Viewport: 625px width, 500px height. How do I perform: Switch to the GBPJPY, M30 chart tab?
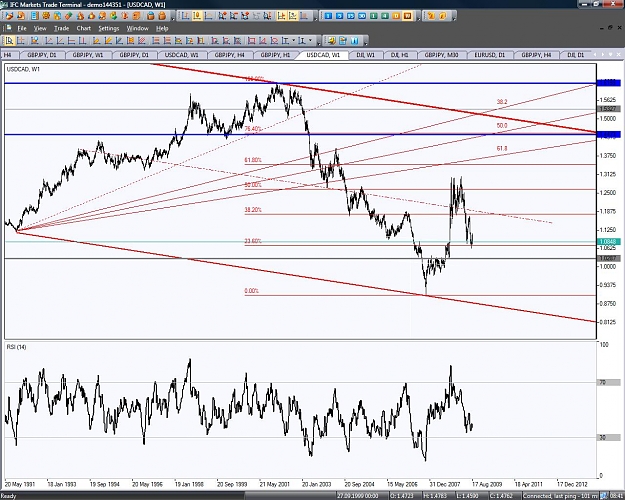[441, 55]
